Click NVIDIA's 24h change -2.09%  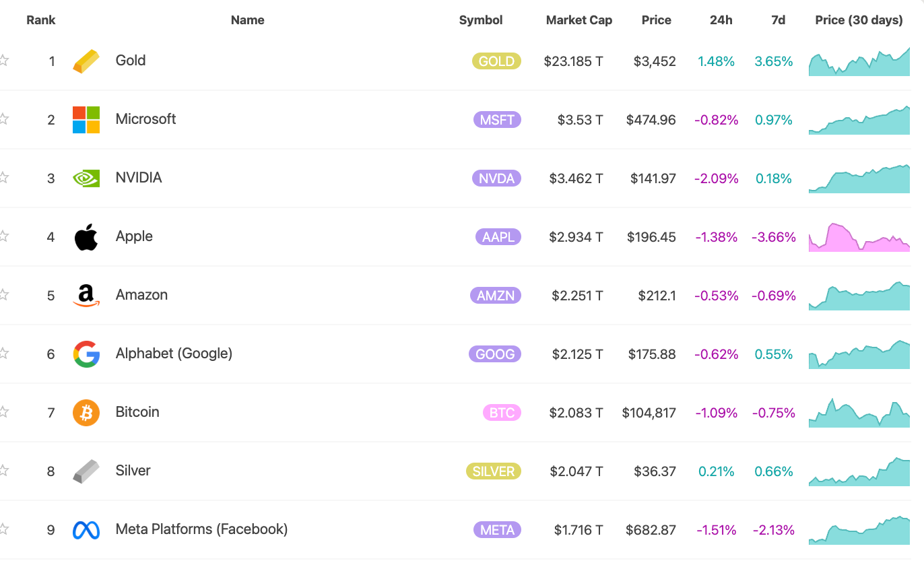pyautogui.click(x=717, y=178)
